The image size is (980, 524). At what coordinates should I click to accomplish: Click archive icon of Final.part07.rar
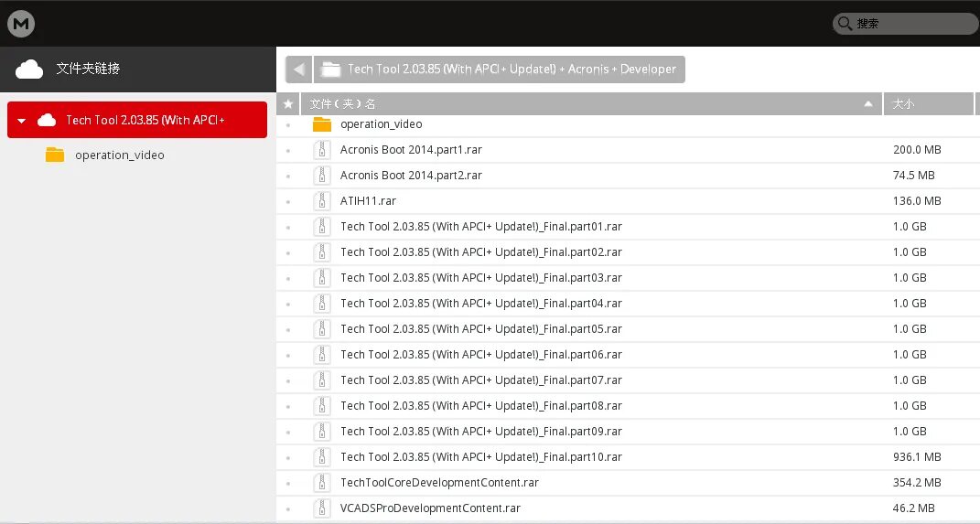[322, 380]
